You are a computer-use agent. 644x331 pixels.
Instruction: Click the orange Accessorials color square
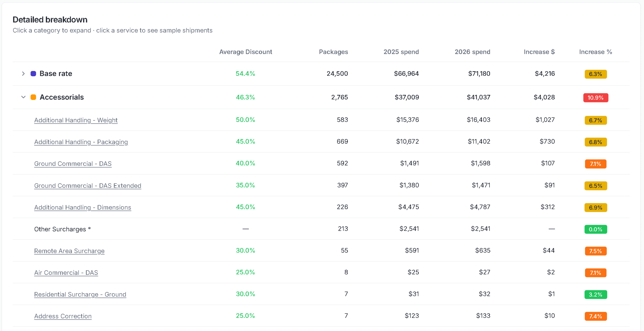click(x=33, y=97)
